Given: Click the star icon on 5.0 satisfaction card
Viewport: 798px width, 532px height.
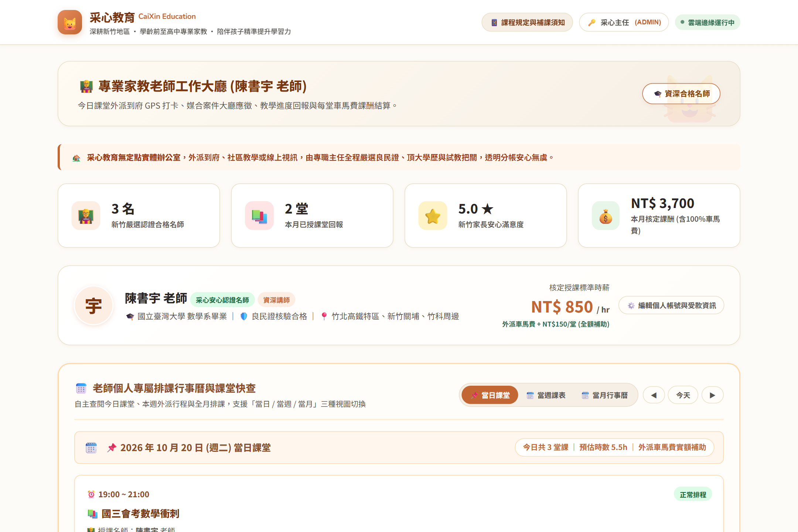Looking at the screenshot, I should pyautogui.click(x=433, y=216).
